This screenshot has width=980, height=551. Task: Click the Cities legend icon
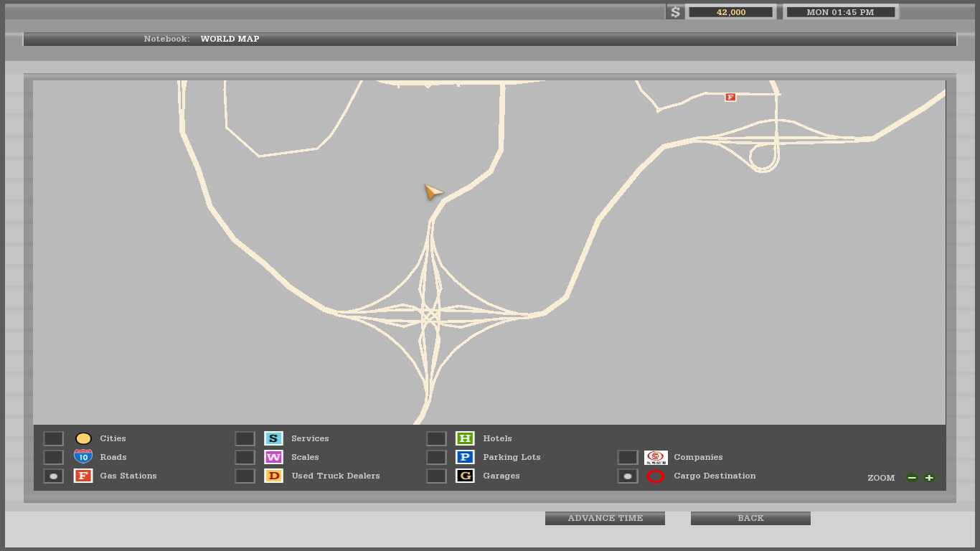point(83,438)
